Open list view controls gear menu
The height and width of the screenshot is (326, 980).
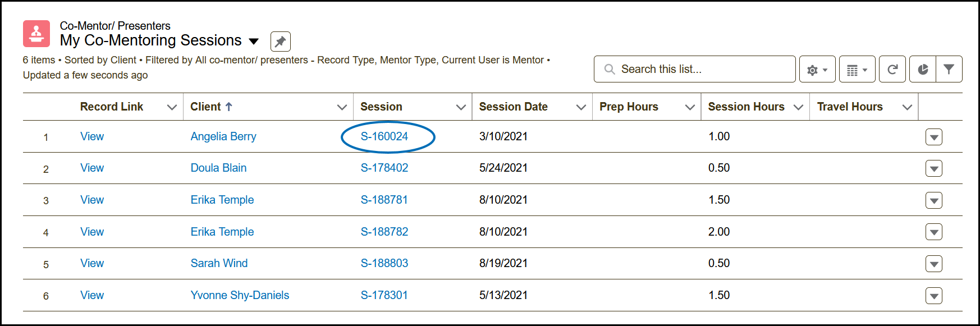point(817,70)
